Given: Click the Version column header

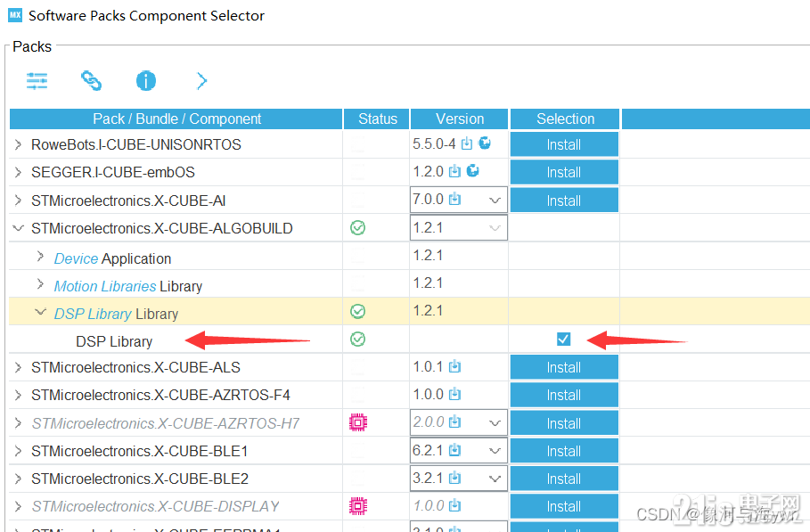Looking at the screenshot, I should (459, 119).
